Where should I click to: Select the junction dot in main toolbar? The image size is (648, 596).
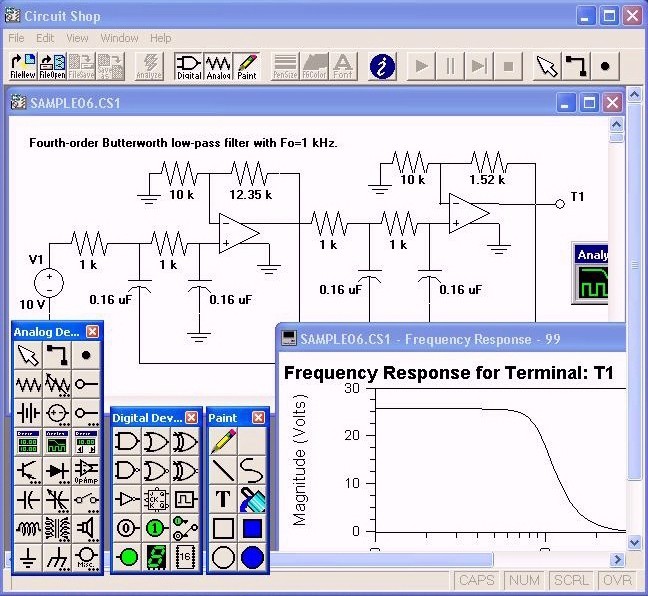pos(605,66)
